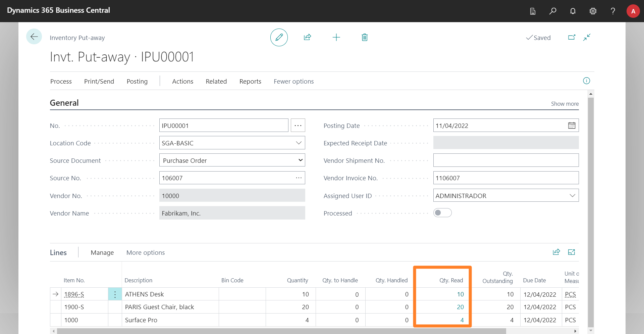Open the calendar picker for Posting Date
This screenshot has height=334, width=644.
point(572,126)
